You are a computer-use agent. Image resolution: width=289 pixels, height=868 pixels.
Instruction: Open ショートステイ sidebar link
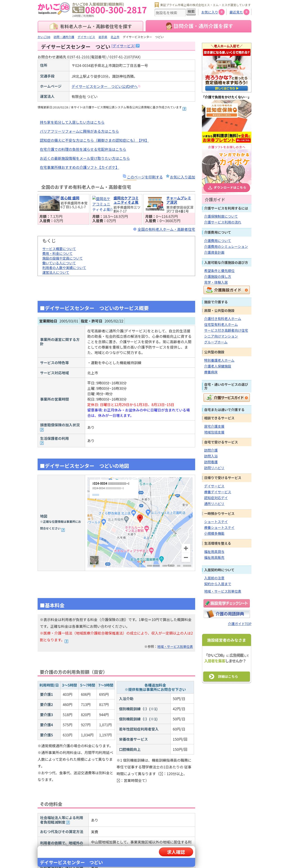click(x=216, y=522)
